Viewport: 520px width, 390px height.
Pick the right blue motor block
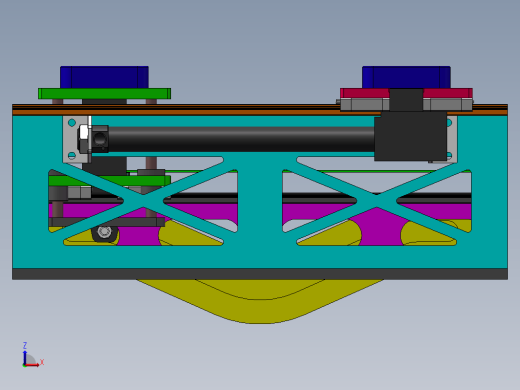406,77
